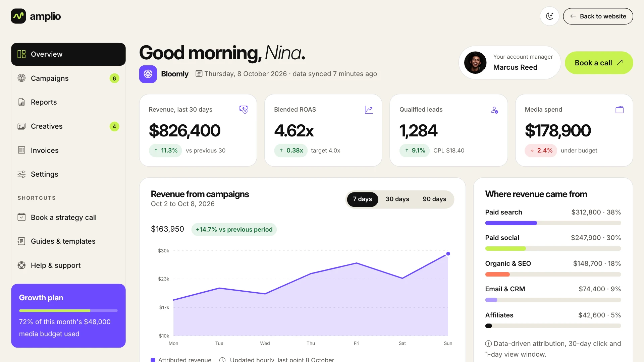Viewport: 644px width, 362px height.
Task: Click the Revenue card money icon
Action: coord(244,110)
